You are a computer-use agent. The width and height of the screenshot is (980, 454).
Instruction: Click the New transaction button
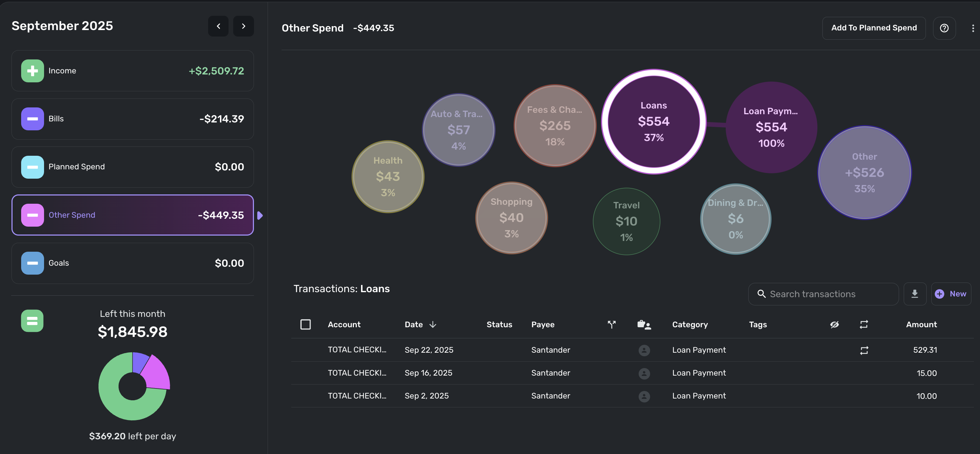(950, 294)
